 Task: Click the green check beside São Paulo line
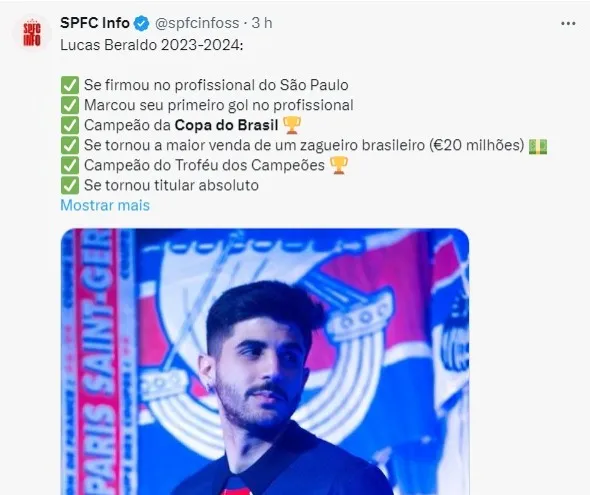point(70,85)
